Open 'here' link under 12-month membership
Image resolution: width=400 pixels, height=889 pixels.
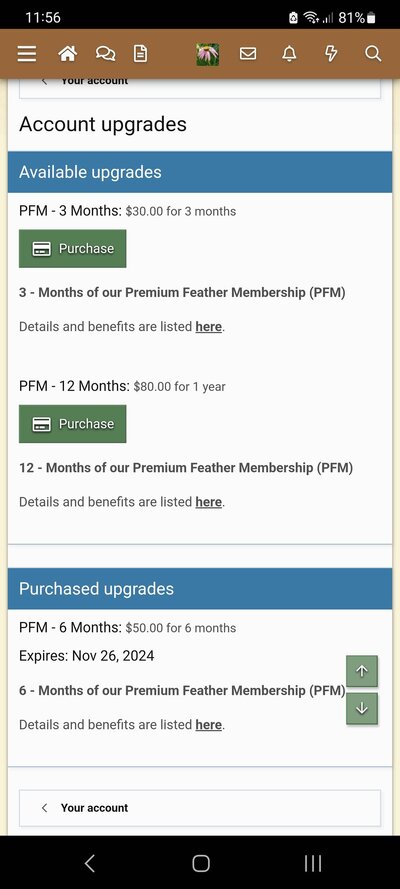pyautogui.click(x=208, y=502)
